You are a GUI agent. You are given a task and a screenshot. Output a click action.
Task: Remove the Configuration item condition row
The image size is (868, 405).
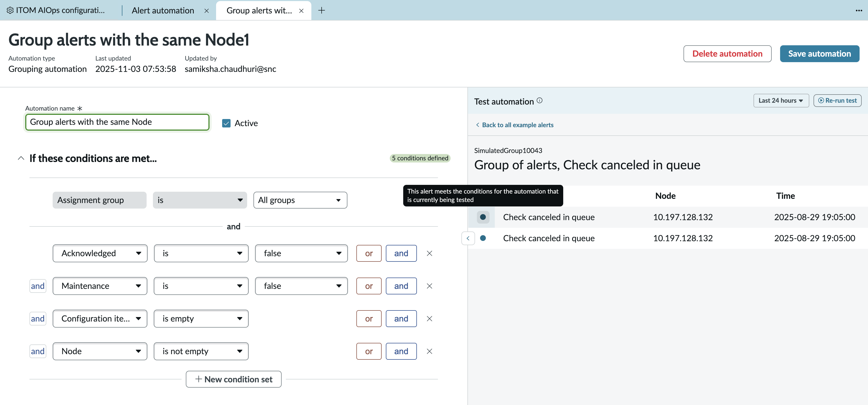(x=429, y=319)
